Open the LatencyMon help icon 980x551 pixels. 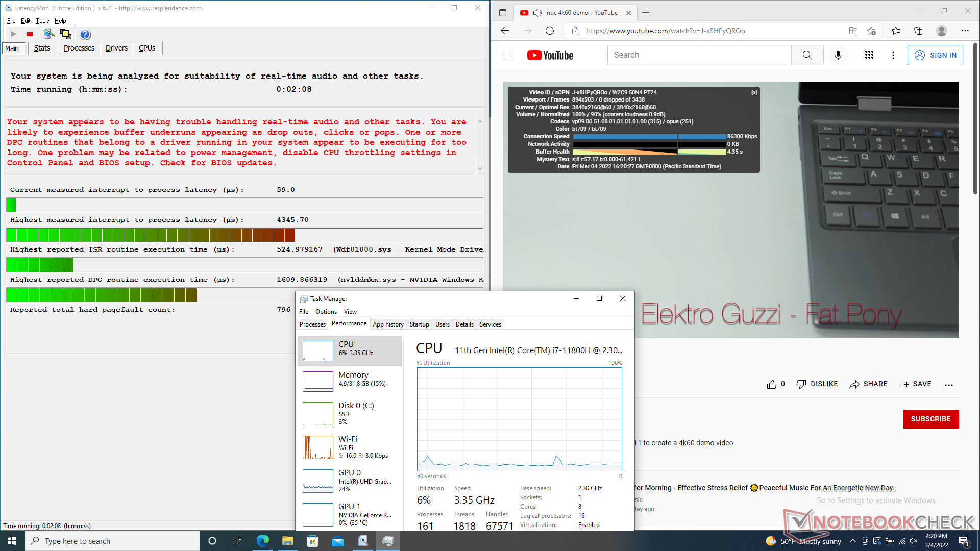85,34
